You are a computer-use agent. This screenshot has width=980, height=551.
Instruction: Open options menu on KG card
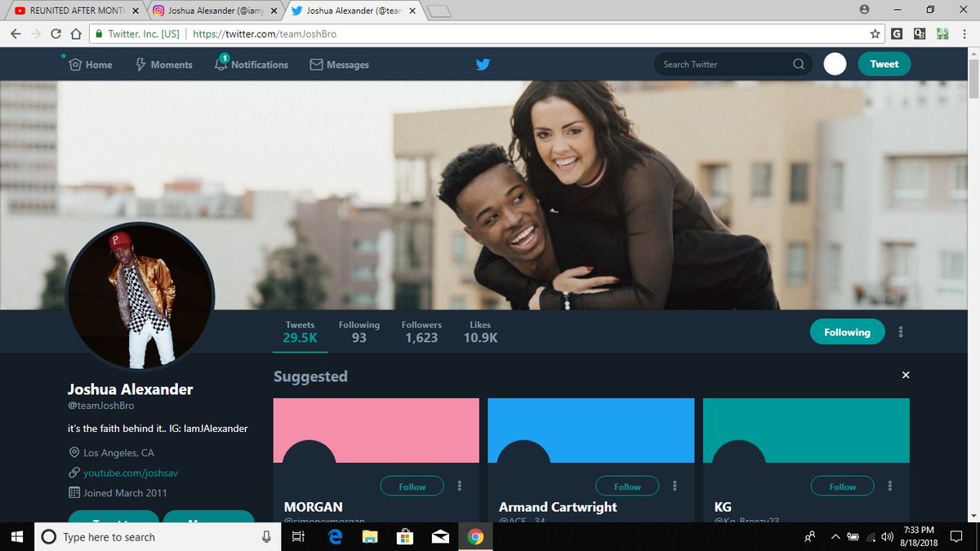pos(890,487)
